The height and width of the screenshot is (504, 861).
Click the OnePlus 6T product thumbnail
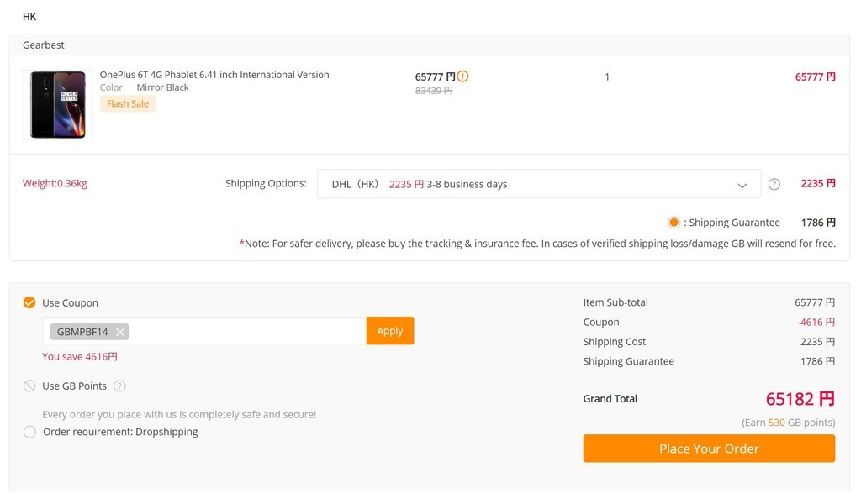click(58, 105)
